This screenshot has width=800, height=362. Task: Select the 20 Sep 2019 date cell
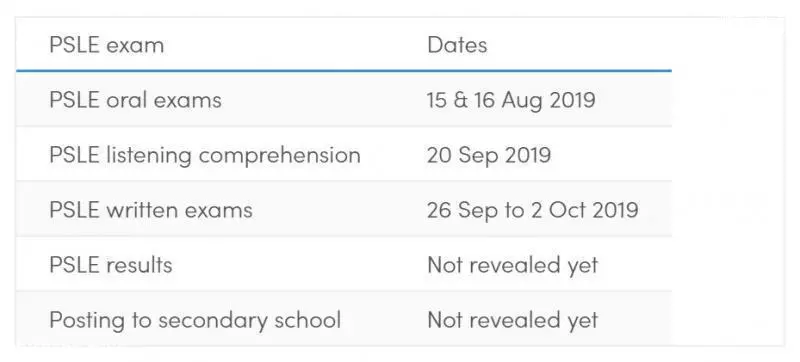pyautogui.click(x=489, y=155)
